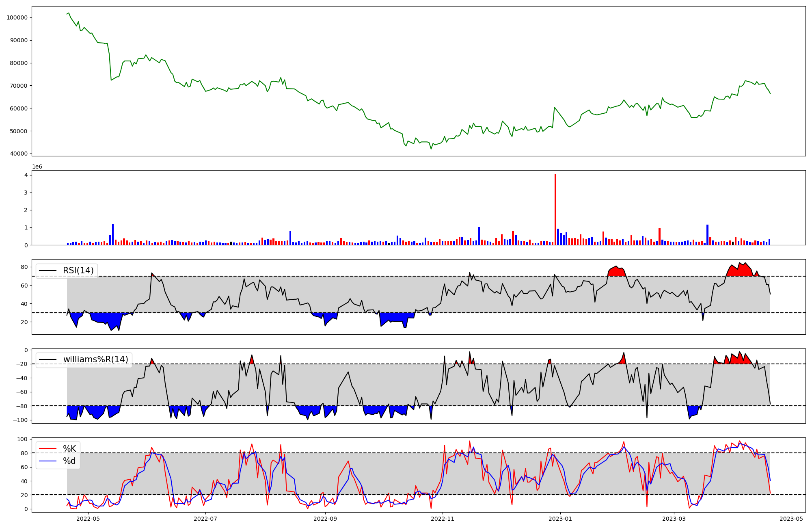This screenshot has height=528, width=812.
Task: Click the rightmost red overbought RSI region
Action: [x=740, y=270]
